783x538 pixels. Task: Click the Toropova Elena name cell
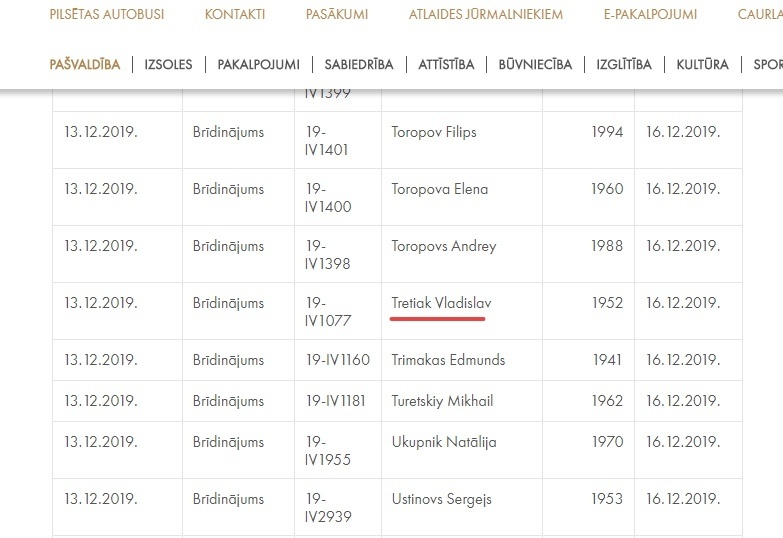click(462, 197)
